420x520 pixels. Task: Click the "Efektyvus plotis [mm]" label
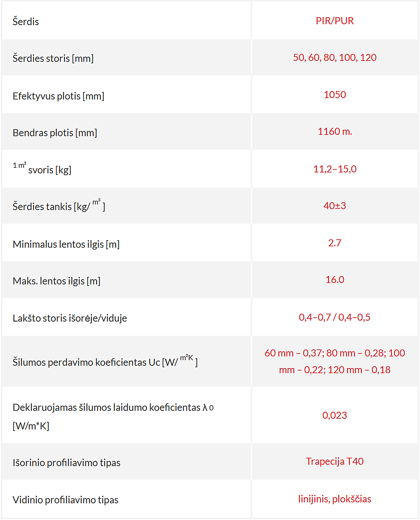point(58,96)
